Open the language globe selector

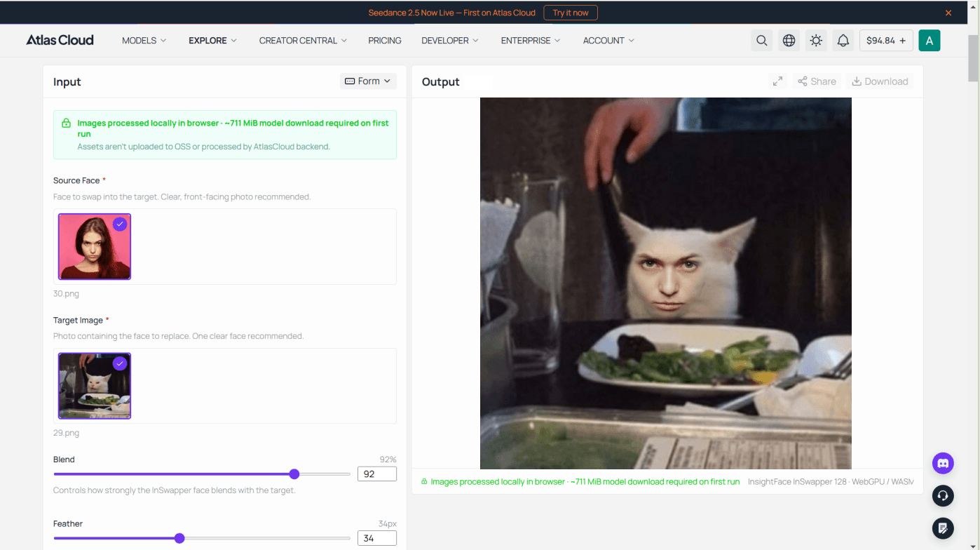789,41
